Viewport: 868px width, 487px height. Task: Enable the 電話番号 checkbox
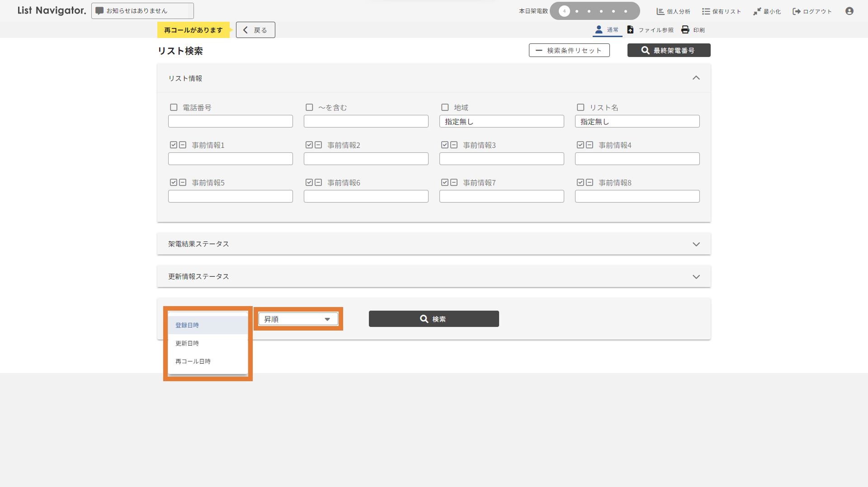(174, 107)
